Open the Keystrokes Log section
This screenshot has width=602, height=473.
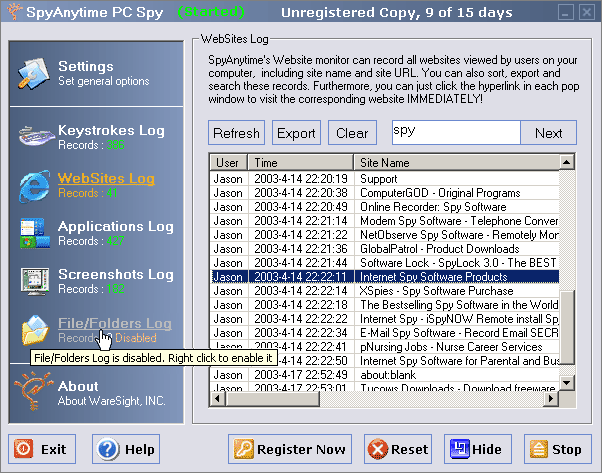point(111,130)
